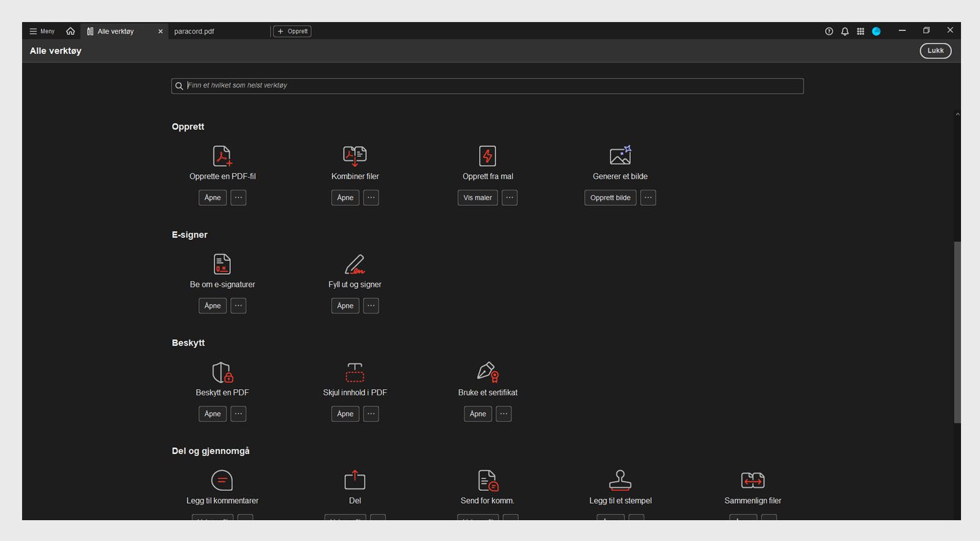Open the Help question mark icon
The height and width of the screenshot is (541, 980).
pyautogui.click(x=829, y=31)
